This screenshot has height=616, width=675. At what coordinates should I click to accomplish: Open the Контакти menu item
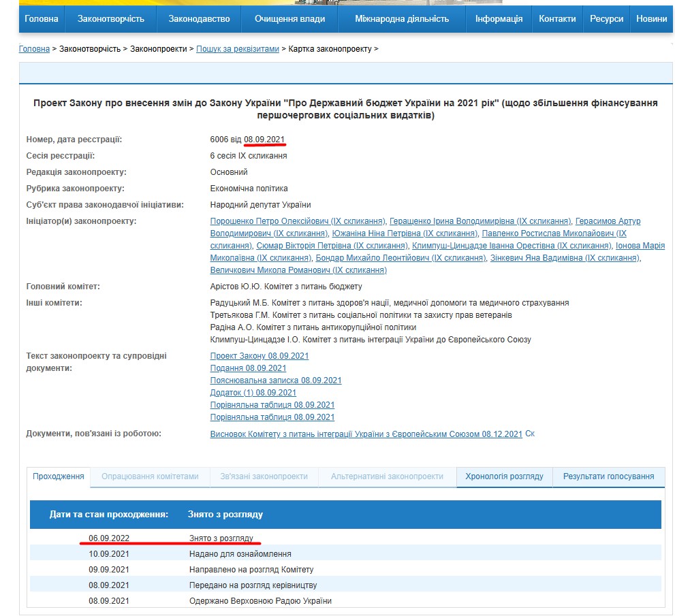tap(557, 19)
